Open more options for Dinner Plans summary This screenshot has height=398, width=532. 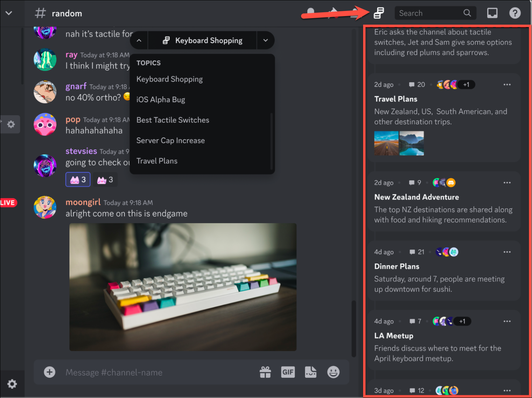pos(507,252)
